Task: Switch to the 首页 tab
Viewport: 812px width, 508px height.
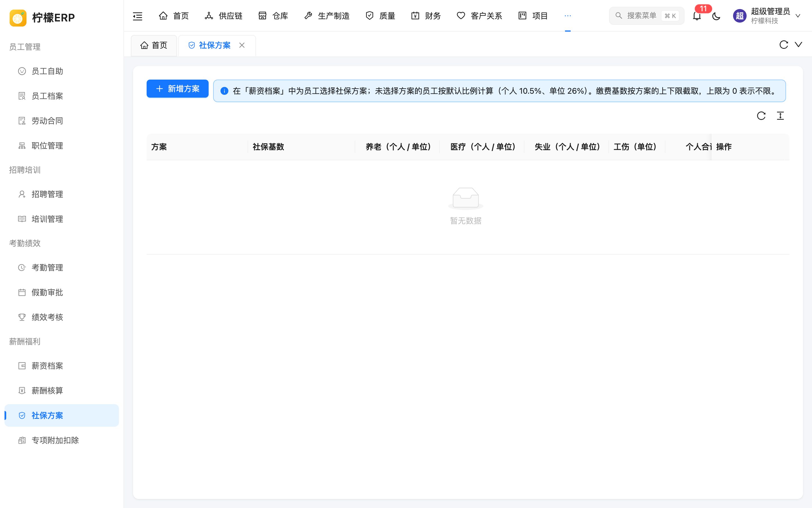Action: (154, 45)
